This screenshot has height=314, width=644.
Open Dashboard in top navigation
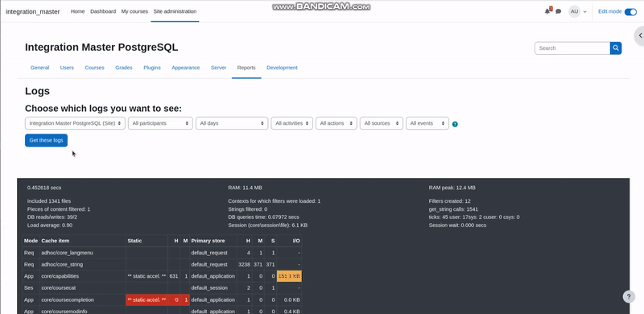tap(103, 11)
